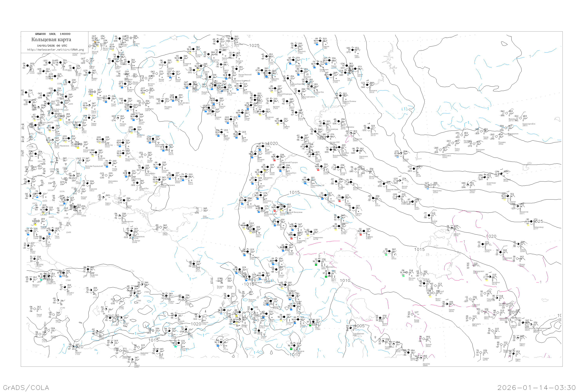Click the 1005 isobar label near Туркменбаши

[x=360, y=326]
